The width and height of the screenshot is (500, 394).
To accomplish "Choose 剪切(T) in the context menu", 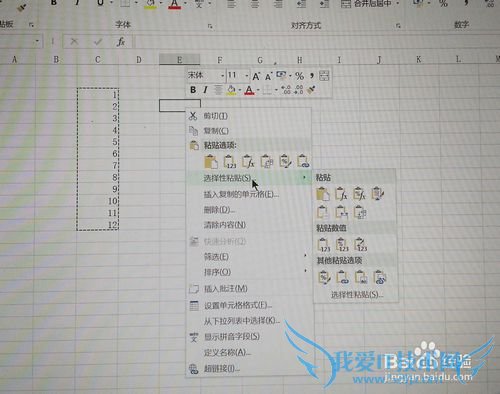I will click(x=215, y=116).
